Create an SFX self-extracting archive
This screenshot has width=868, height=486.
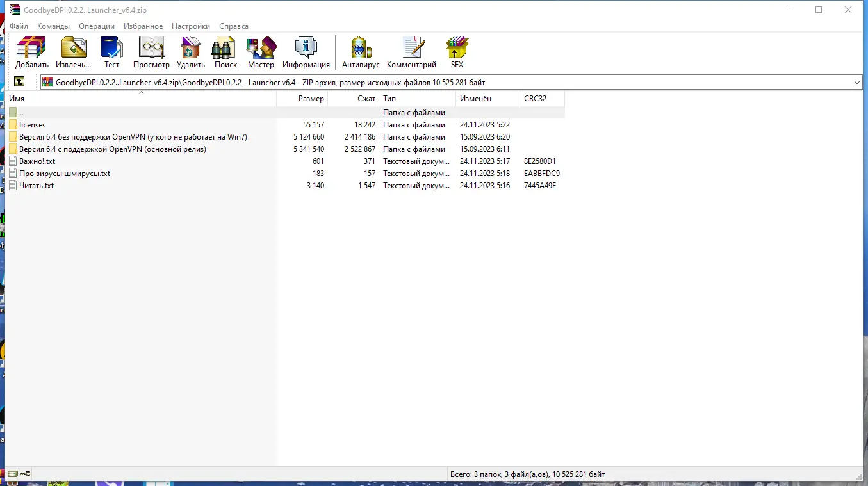tap(457, 53)
